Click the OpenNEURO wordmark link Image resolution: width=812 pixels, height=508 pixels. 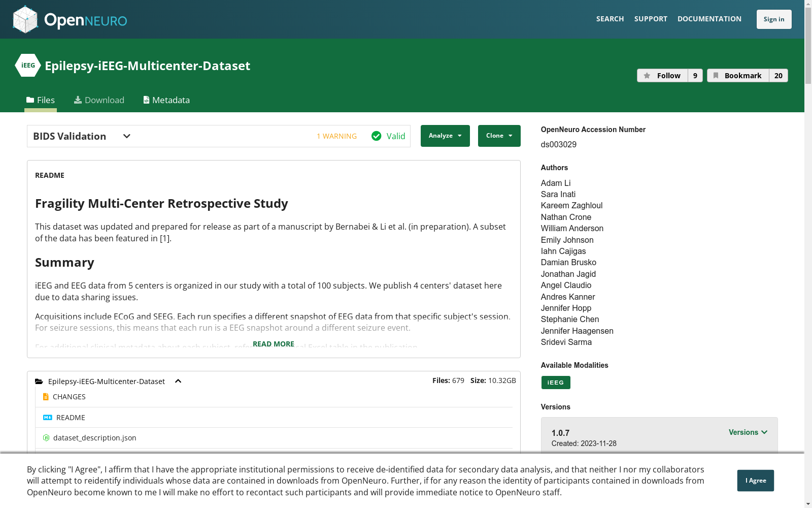tap(86, 20)
